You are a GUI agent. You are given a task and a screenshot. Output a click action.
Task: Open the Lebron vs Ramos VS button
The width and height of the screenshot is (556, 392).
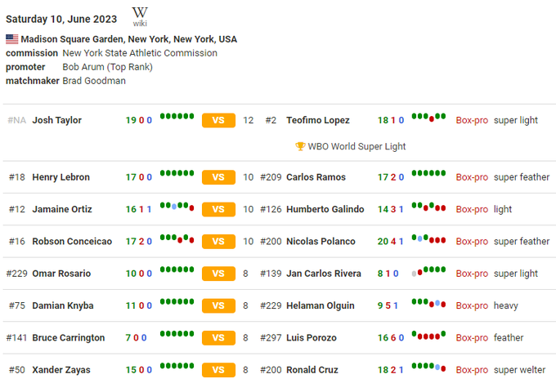(x=218, y=177)
